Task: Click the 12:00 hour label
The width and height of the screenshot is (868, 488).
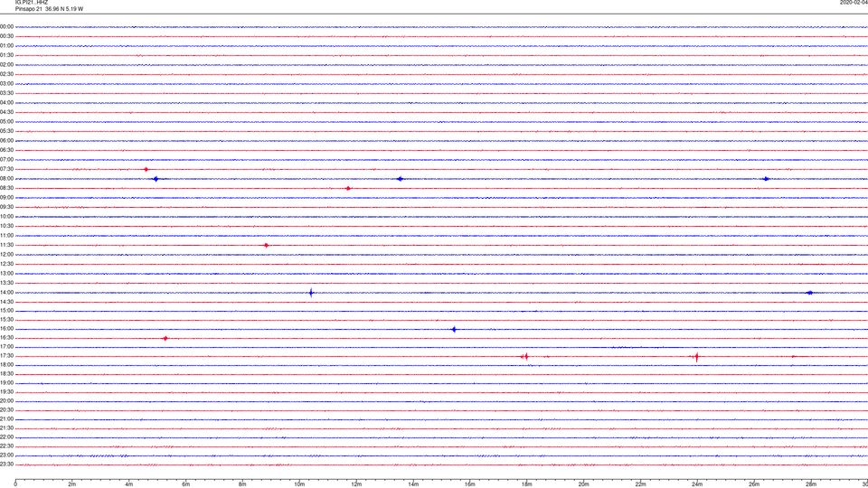Action: [6, 255]
